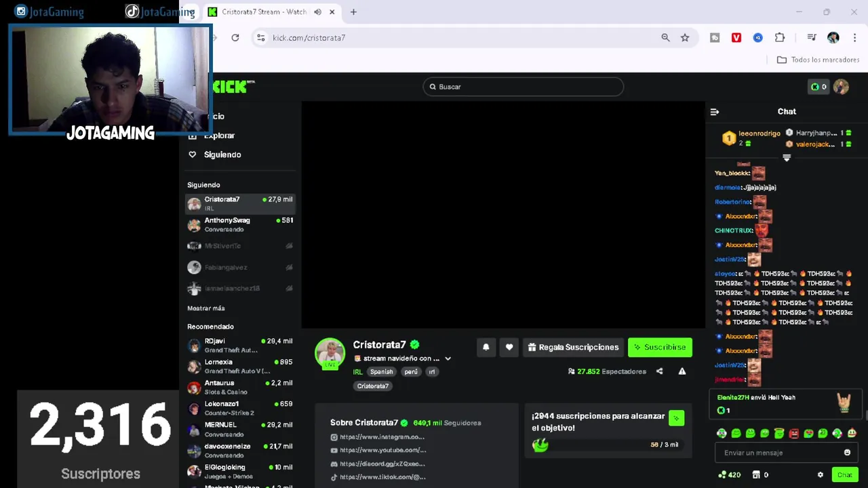Open the gray 'tb' browser extension
The height and width of the screenshot is (488, 868).
click(x=715, y=38)
